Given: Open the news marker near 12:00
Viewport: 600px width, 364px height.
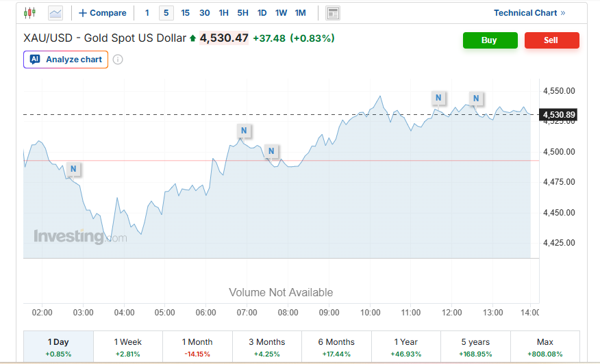Looking at the screenshot, I should pyautogui.click(x=438, y=98).
